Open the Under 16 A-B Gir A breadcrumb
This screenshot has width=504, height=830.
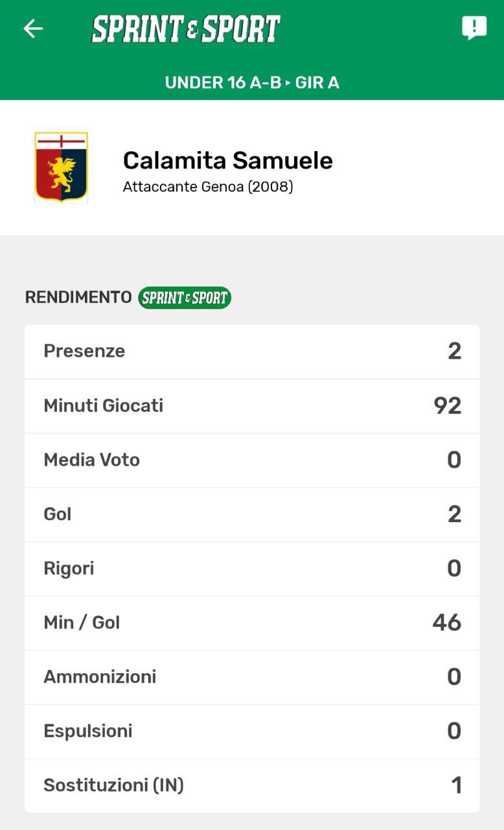click(x=252, y=82)
